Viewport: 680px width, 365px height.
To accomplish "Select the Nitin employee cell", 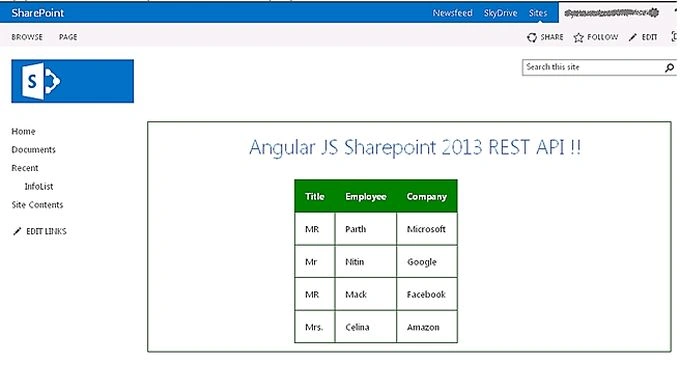I will (366, 261).
